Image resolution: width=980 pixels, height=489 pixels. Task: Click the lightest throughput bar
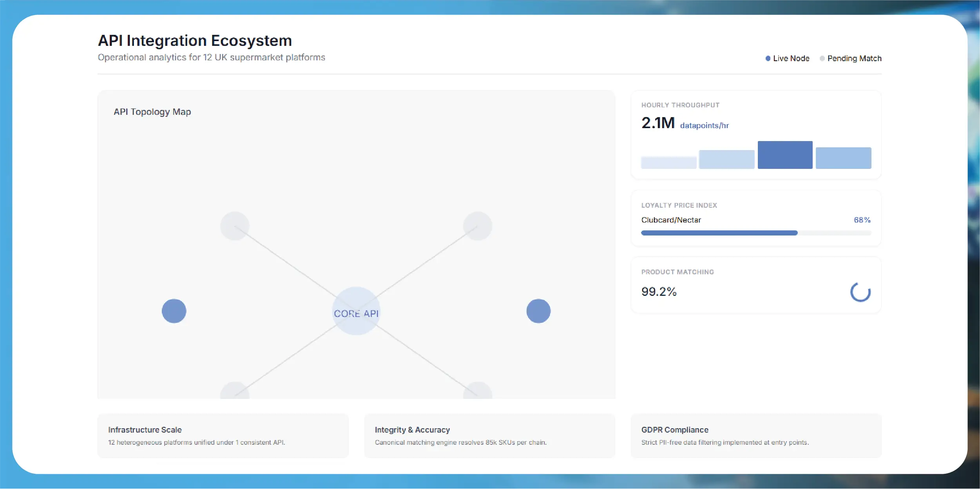click(668, 163)
